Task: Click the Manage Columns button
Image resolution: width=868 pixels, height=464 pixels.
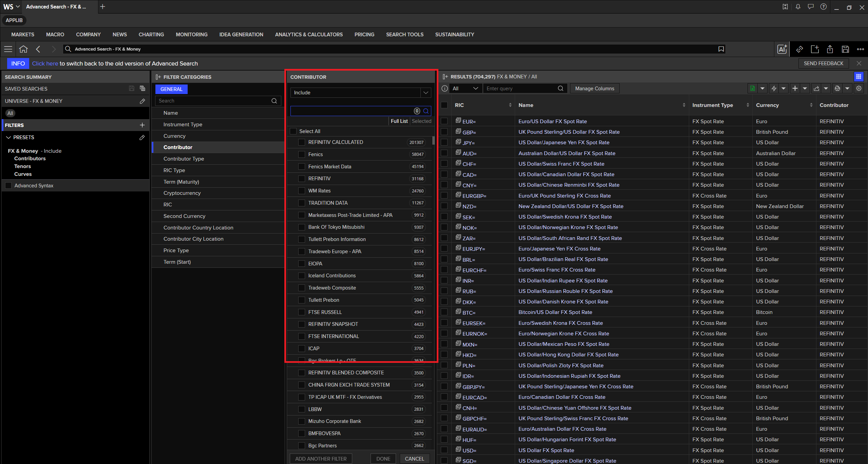Action: click(595, 89)
